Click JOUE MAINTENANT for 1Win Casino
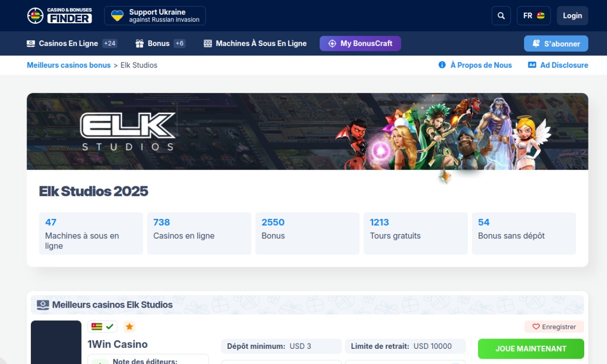This screenshot has width=607, height=364. point(531,348)
